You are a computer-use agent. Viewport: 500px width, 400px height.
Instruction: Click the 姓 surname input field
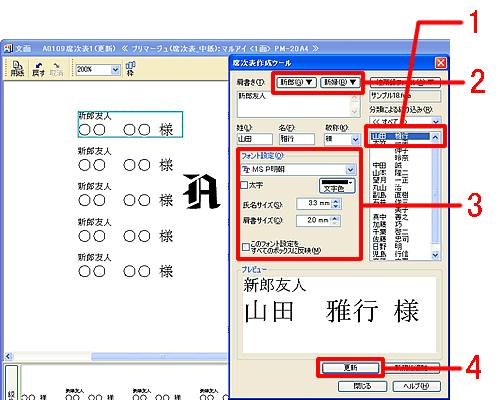(x=254, y=139)
